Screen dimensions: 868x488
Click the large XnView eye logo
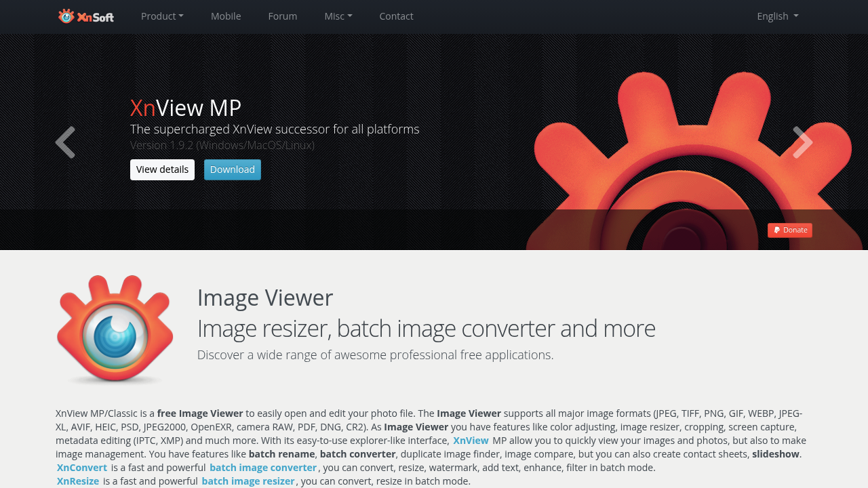tap(115, 329)
